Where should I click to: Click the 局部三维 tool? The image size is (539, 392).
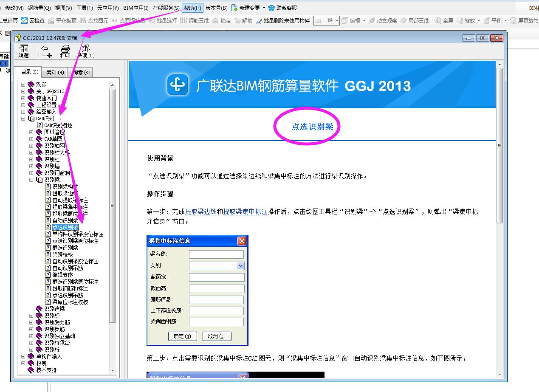click(415, 20)
